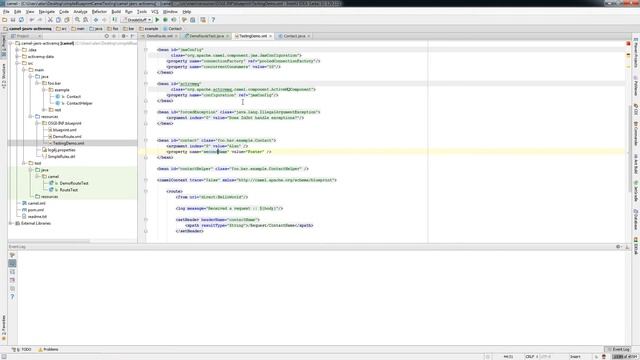Click the Paste icon in toolbar
Image resolution: width=640 pixels, height=360 pixels.
click(x=67, y=20)
